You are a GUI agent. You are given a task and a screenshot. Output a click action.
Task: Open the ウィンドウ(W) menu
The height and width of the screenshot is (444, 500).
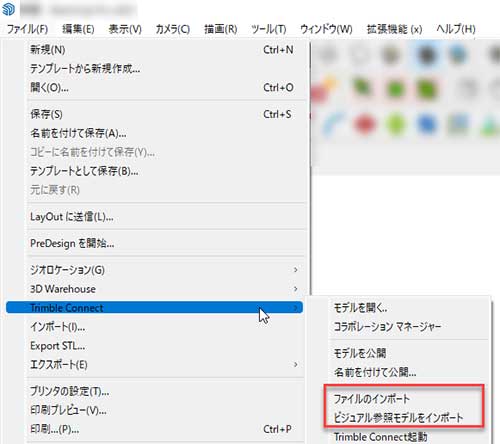point(326,29)
